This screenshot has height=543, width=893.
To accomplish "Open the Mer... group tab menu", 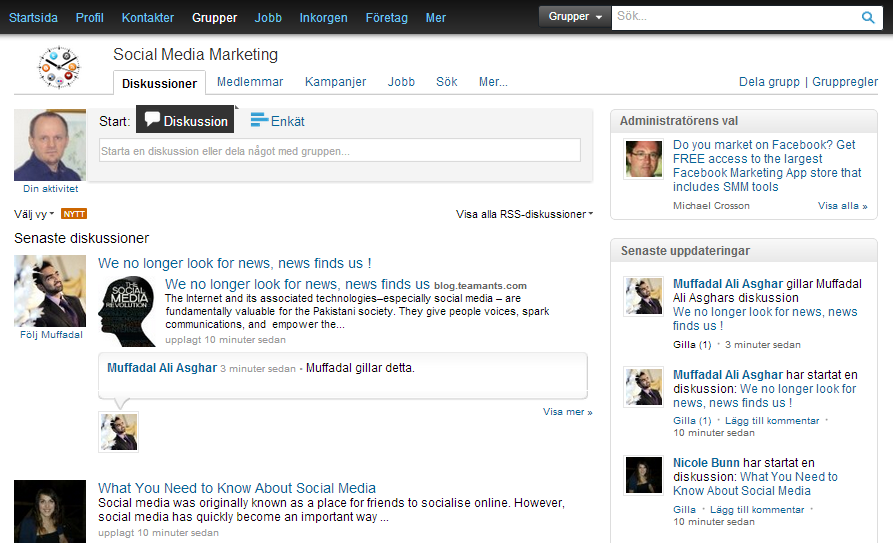I will (493, 82).
